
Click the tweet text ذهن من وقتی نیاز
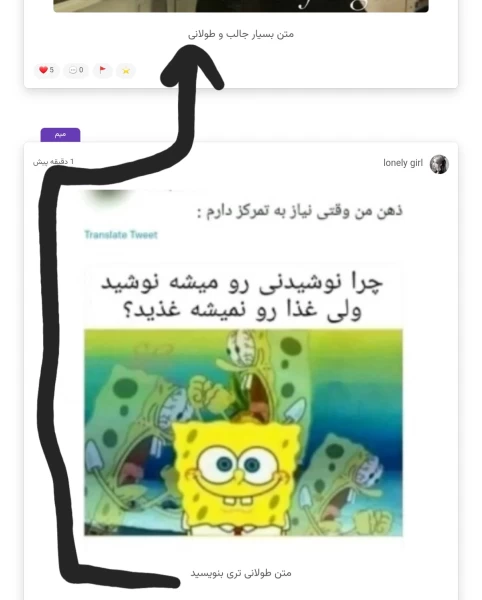pos(300,211)
